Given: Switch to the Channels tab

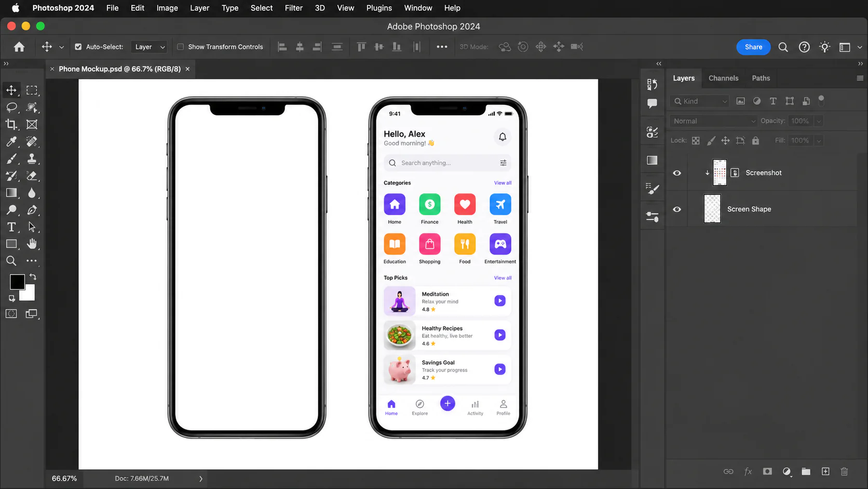Looking at the screenshot, I should pos(723,78).
